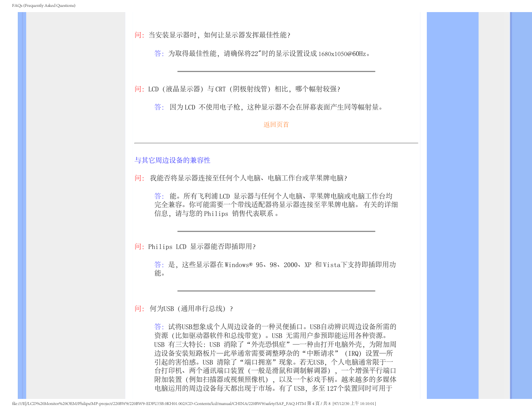Click the red 问: label of first question
The height and width of the screenshot is (411, 532).
139,35
